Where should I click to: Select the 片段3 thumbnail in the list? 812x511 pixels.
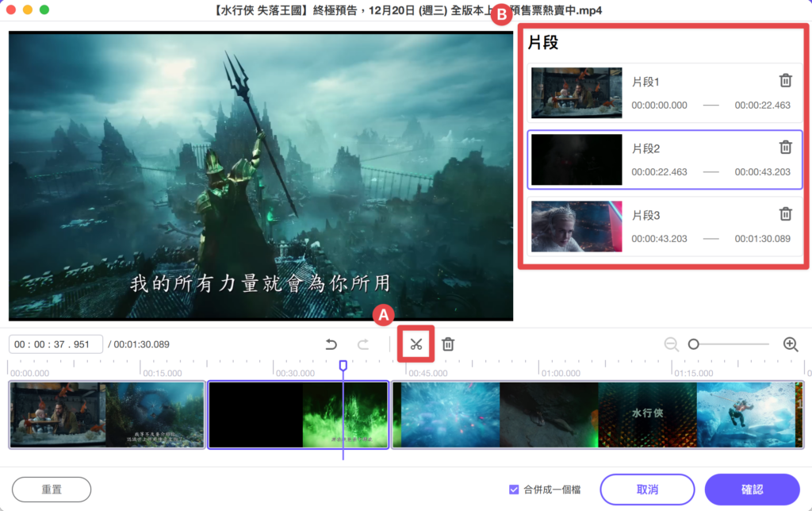click(576, 226)
